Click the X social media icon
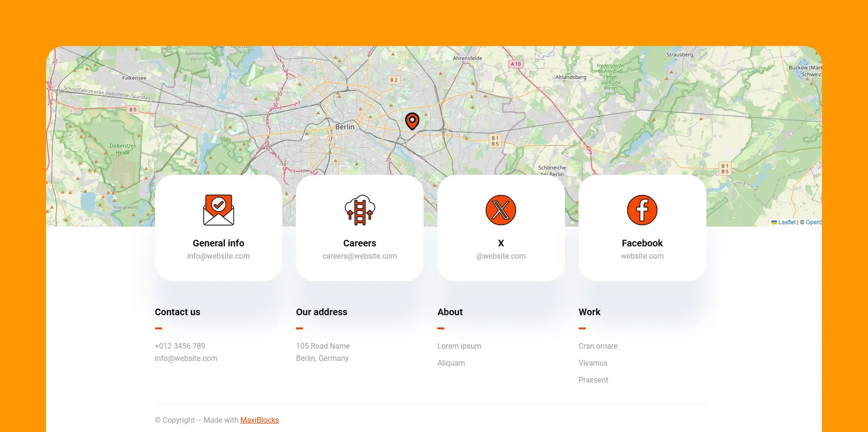The width and height of the screenshot is (868, 432). click(501, 210)
